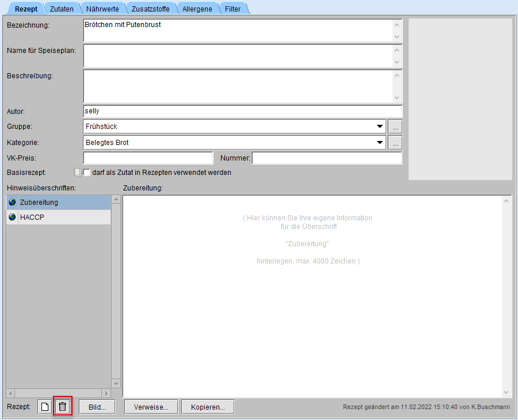Click the new recipe page icon
Screen dimensions: 518x420
(44, 407)
